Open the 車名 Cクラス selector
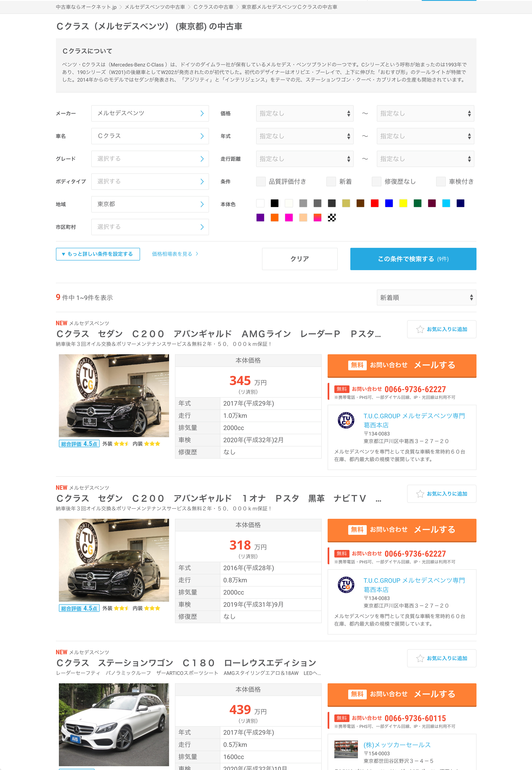Screen dimensions: 532x770 click(x=150, y=136)
